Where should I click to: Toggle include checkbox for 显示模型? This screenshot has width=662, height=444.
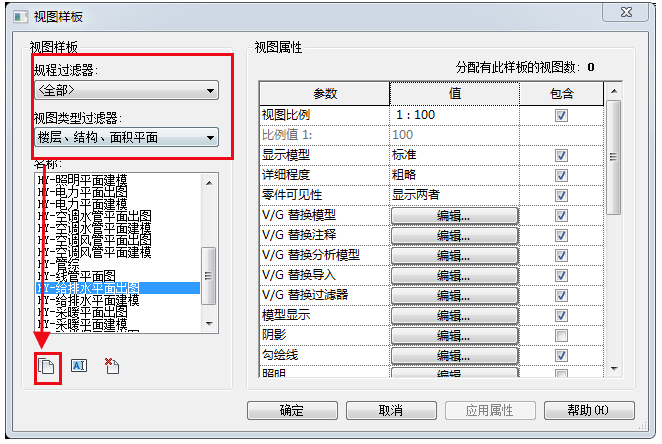(561, 155)
